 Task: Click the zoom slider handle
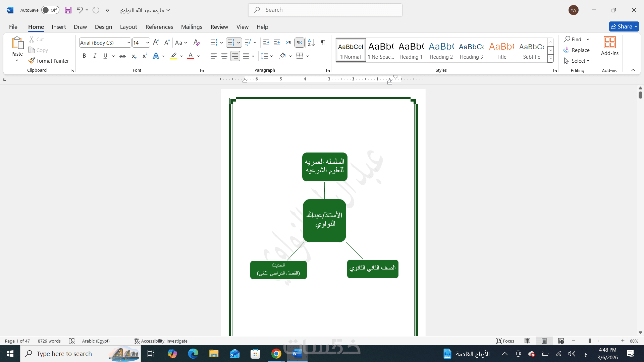[x=589, y=341]
